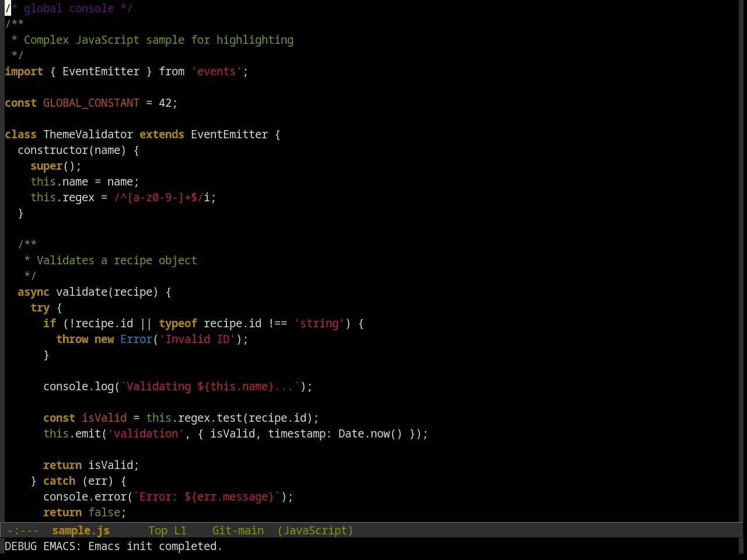
Task: Click the 'try' keyword
Action: tap(40, 307)
